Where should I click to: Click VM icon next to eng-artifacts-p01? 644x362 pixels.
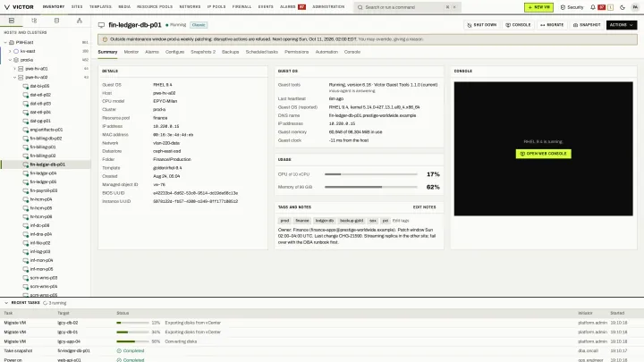[25, 130]
